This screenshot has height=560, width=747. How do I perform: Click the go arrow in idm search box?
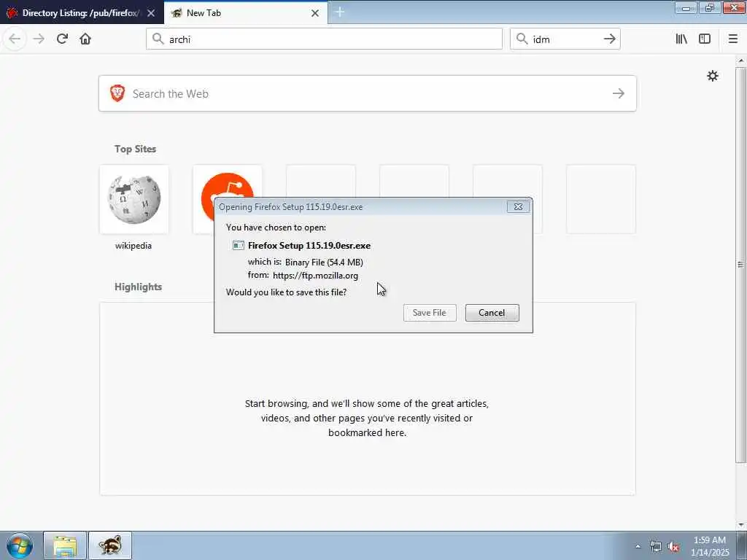click(x=609, y=39)
